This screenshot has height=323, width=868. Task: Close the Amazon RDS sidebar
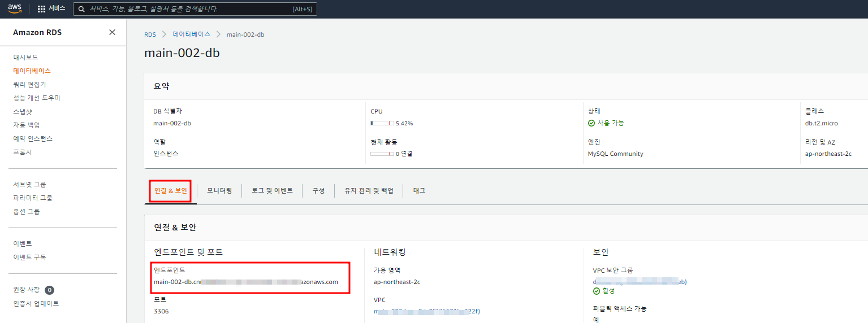tap(112, 32)
